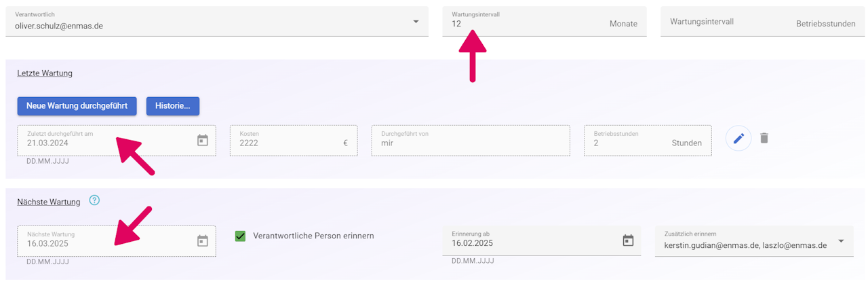Screen dimensions: 868x288
Task: Open calendar for Zuletzt durchgeführt am
Action: (202, 141)
